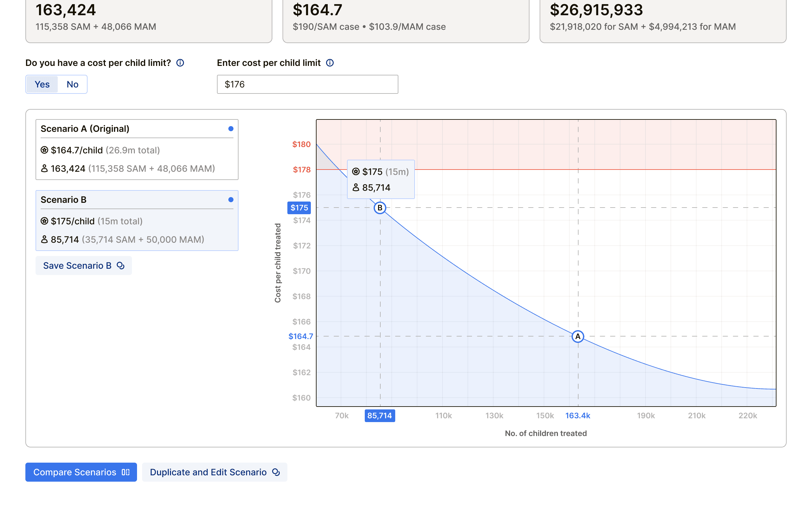
Task: Click Duplicate and Edit Scenario
Action: tap(214, 472)
